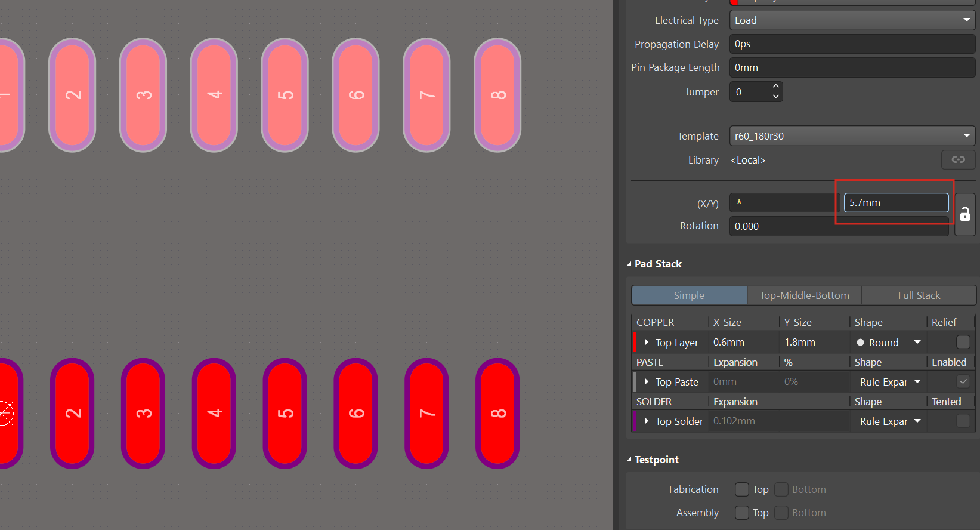
Task: Expand the Top Layer row
Action: (647, 342)
